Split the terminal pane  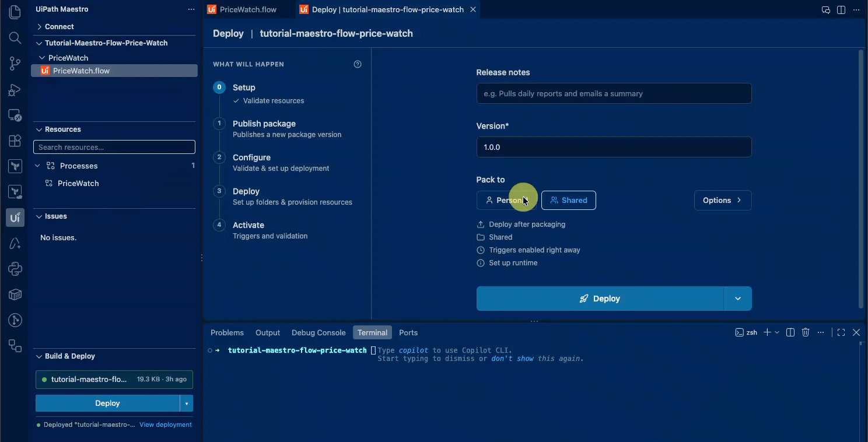[790, 332]
